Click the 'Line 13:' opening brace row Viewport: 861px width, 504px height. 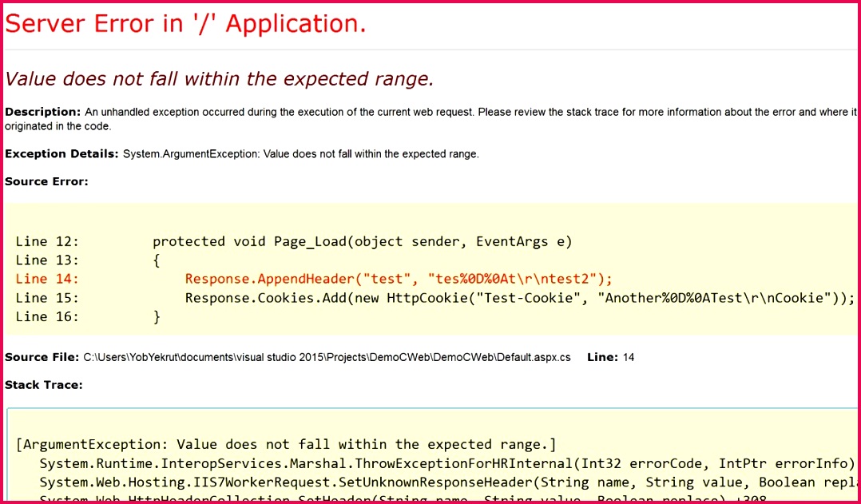pyautogui.click(x=88, y=260)
